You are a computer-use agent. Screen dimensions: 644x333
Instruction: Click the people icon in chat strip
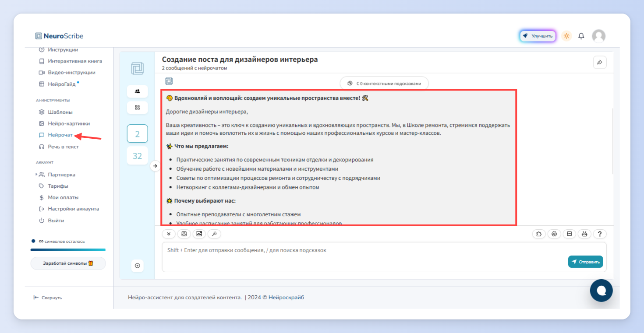tap(137, 91)
